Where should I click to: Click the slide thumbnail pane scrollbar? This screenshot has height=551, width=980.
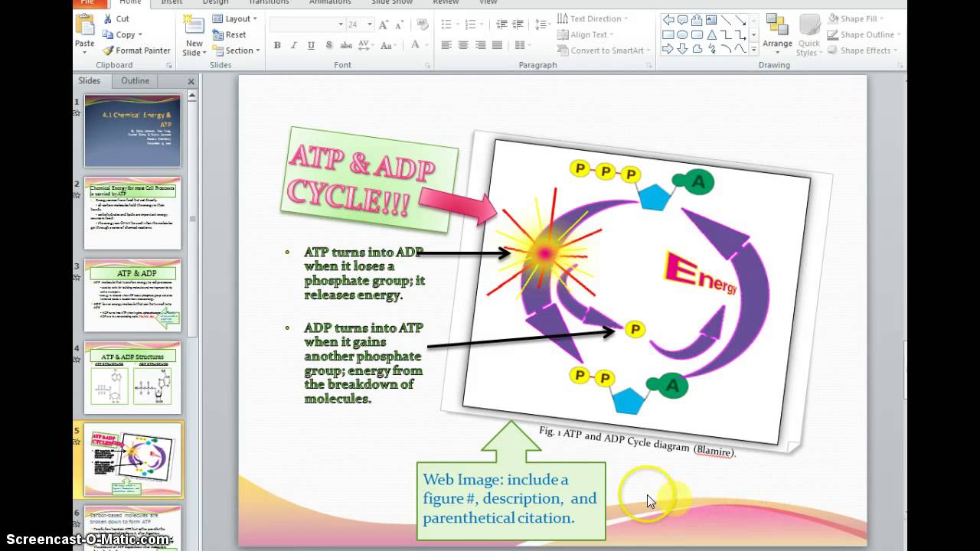point(192,218)
